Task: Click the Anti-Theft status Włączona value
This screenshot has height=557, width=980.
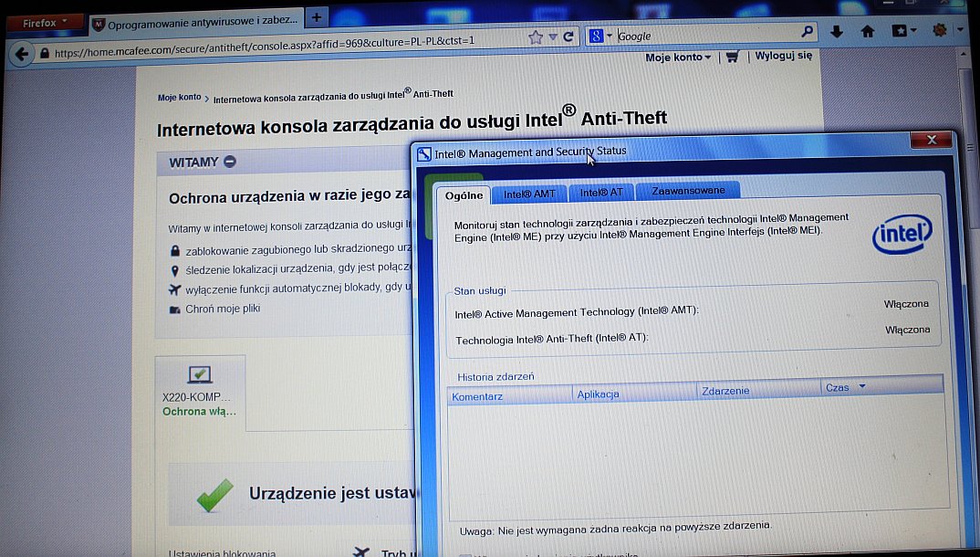Action: [908, 330]
